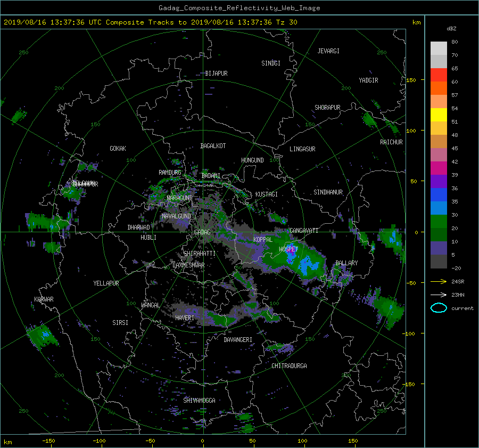Click the BIJAPUR city label

point(216,74)
